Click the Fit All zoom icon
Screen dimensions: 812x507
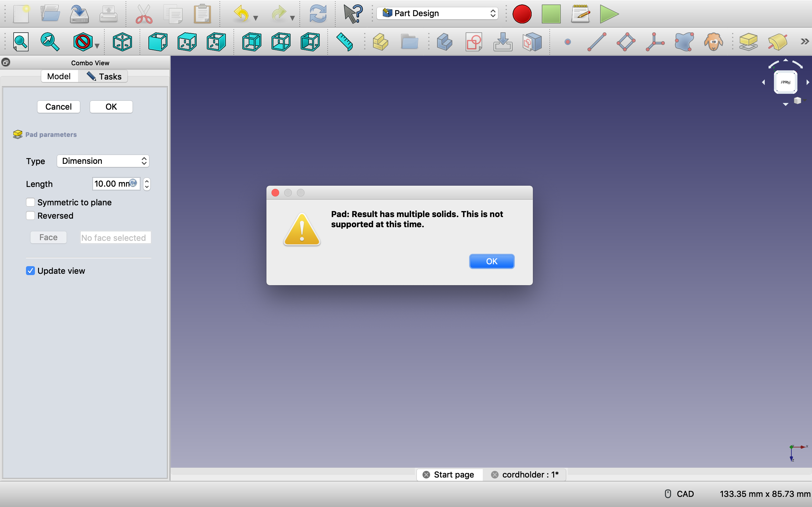click(21, 42)
